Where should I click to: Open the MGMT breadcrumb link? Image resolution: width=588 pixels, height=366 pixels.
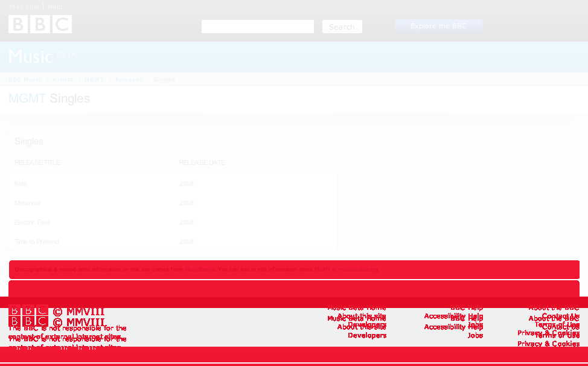(x=95, y=80)
